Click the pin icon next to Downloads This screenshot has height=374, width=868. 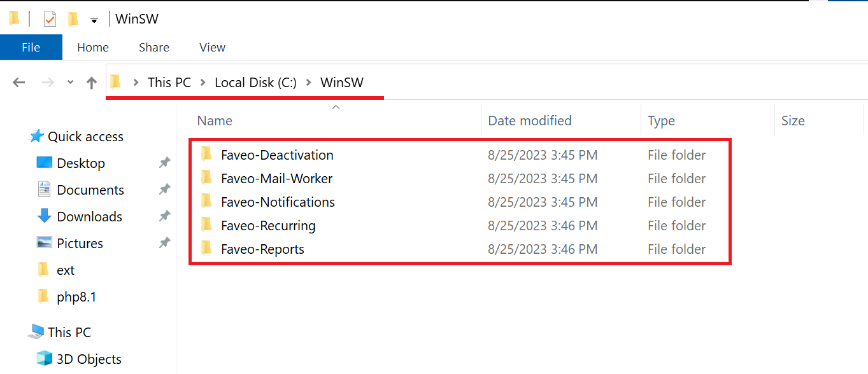164,216
